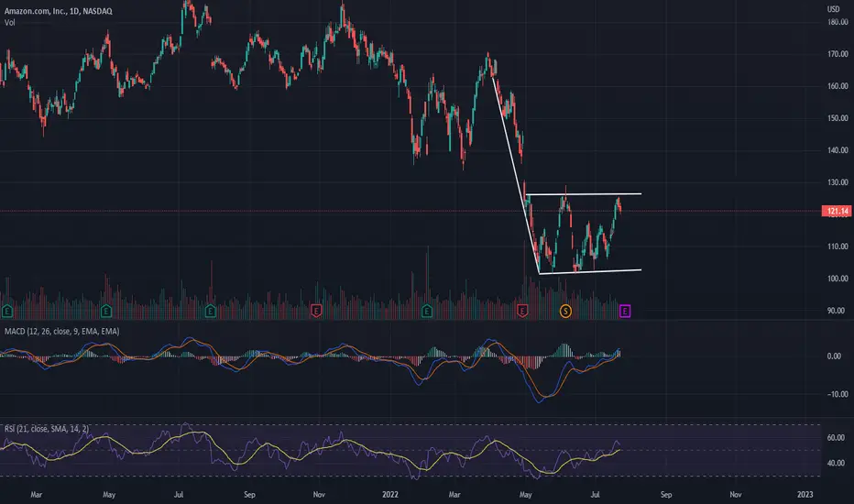Select the lower white horizontal support line
The image size is (854, 504).
[590, 272]
